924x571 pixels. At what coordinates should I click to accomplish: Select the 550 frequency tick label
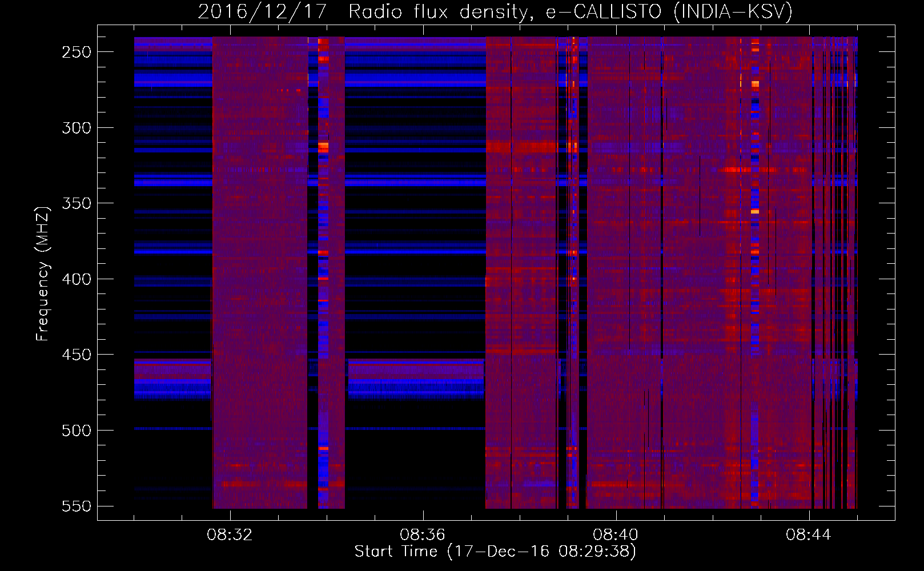(77, 506)
